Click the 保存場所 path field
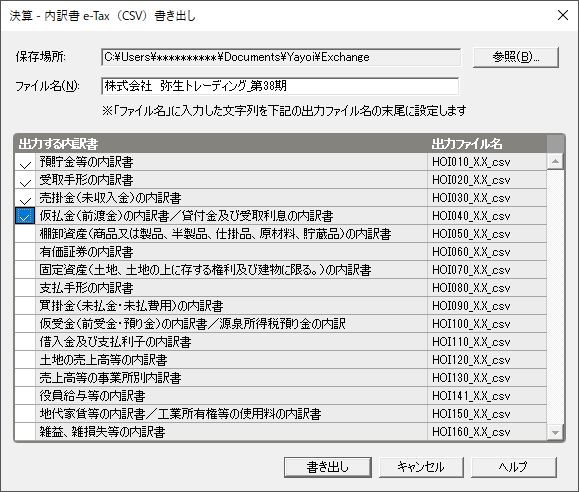 281,57
